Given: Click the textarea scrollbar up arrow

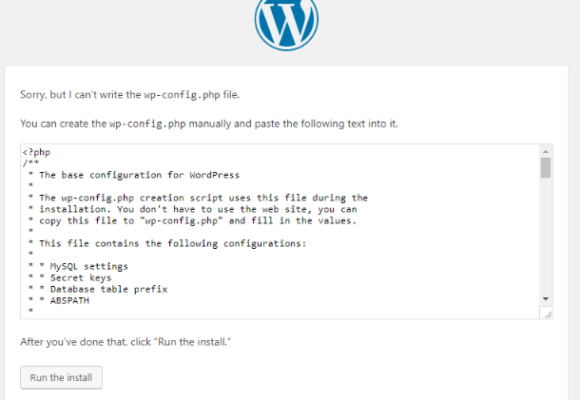Looking at the screenshot, I should point(546,151).
